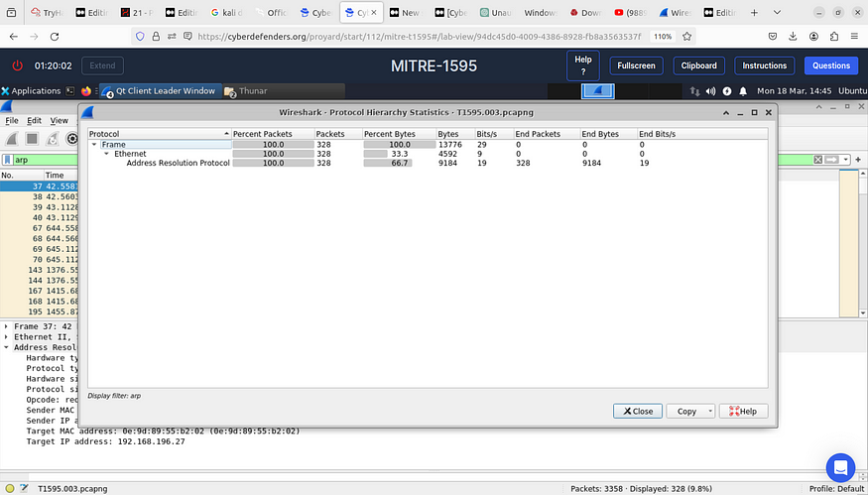The width and height of the screenshot is (868, 495).
Task: Click the capture file properties pencil icon
Action: (24, 488)
